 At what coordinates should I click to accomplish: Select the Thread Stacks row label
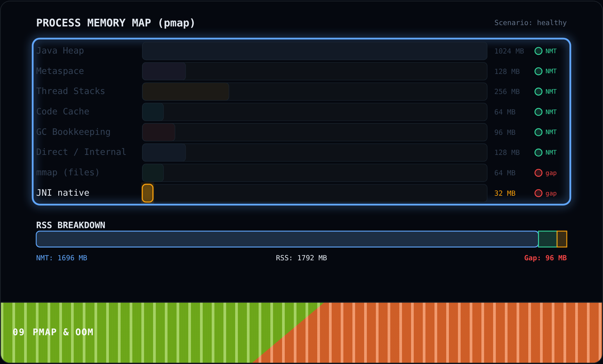point(71,91)
